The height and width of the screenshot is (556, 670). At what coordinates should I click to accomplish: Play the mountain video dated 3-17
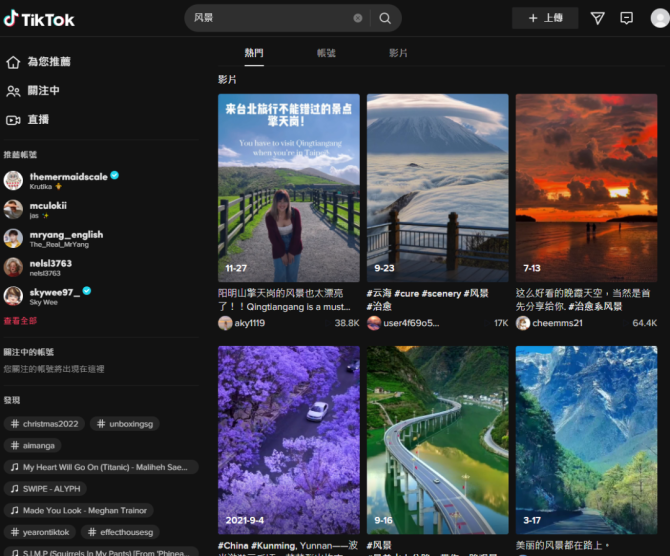(586, 440)
